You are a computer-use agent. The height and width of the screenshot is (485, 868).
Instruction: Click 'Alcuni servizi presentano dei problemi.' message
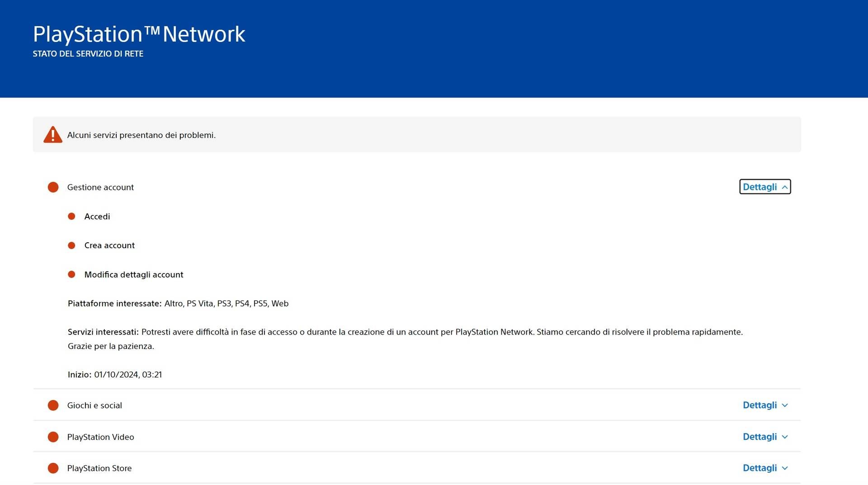(142, 135)
